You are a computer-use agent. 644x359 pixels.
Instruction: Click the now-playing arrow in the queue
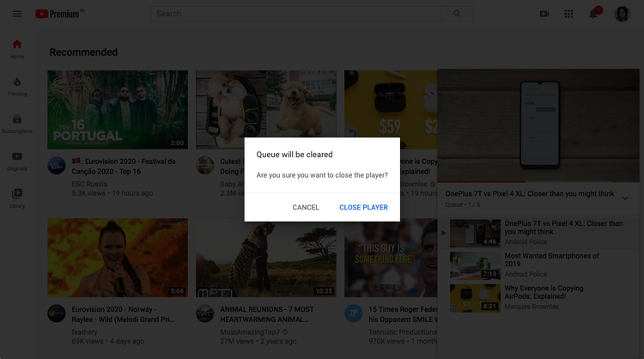tap(444, 233)
